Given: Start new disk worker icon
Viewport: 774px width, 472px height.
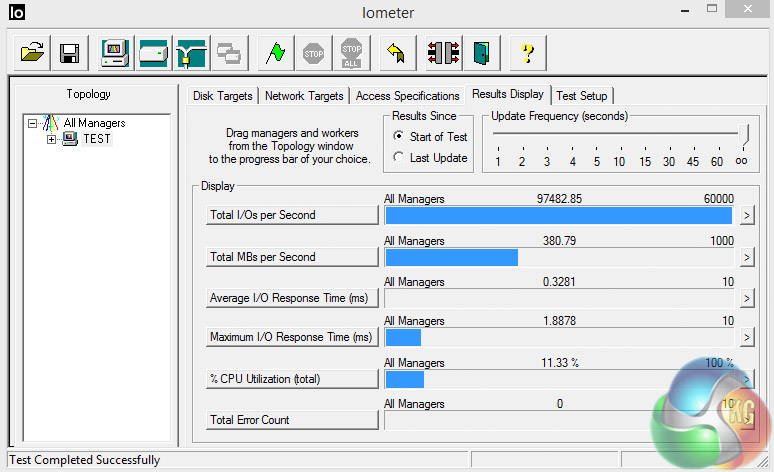Looking at the screenshot, I should click(x=154, y=52).
